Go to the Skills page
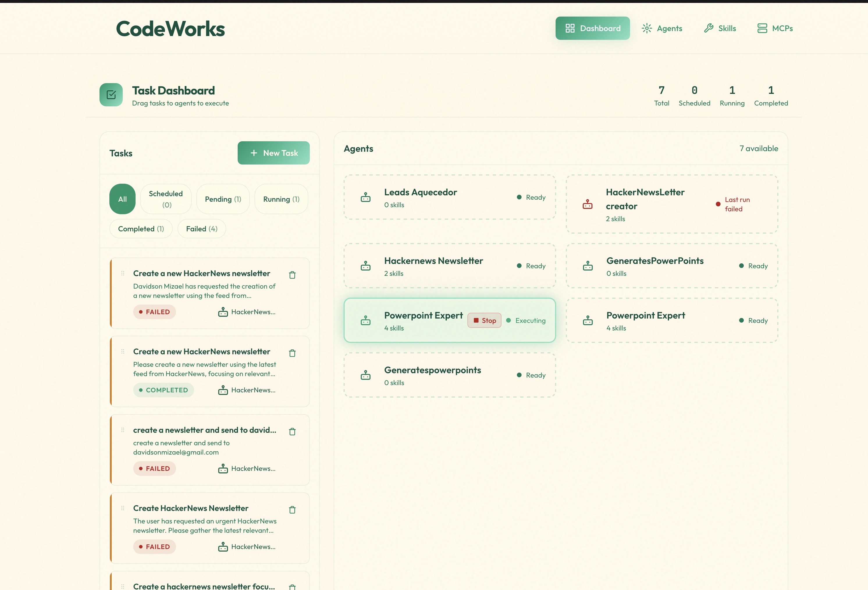The image size is (868, 590). pyautogui.click(x=720, y=28)
